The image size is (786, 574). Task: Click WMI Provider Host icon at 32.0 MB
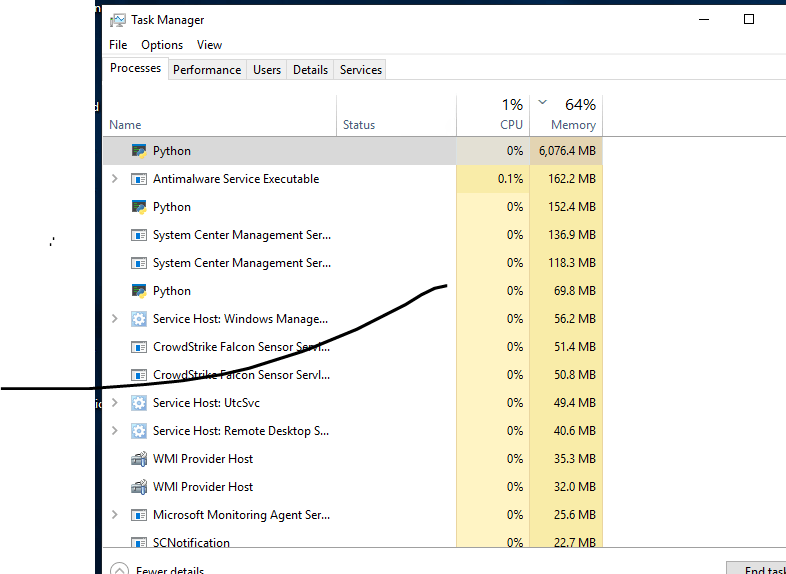pyautogui.click(x=139, y=487)
